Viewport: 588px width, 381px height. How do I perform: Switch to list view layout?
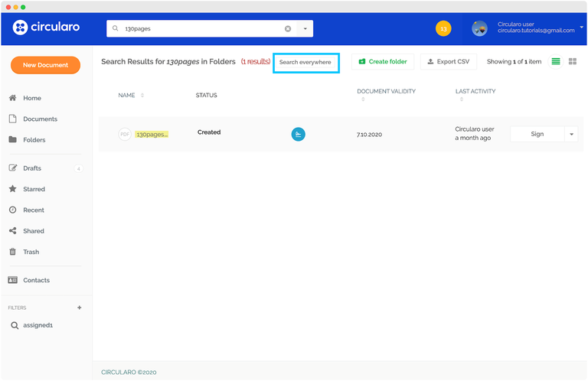(x=556, y=61)
